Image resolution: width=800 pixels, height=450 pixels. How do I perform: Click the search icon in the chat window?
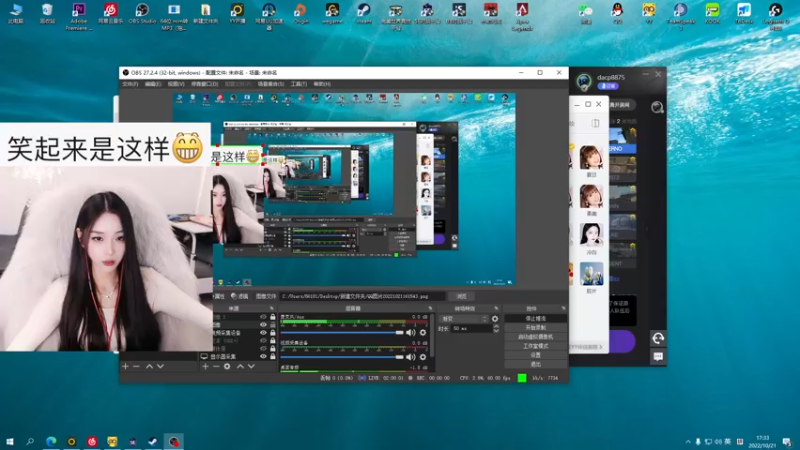tap(657, 107)
